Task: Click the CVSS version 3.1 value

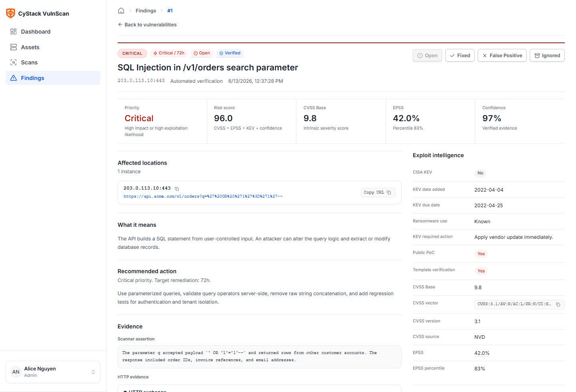Action: point(477,322)
